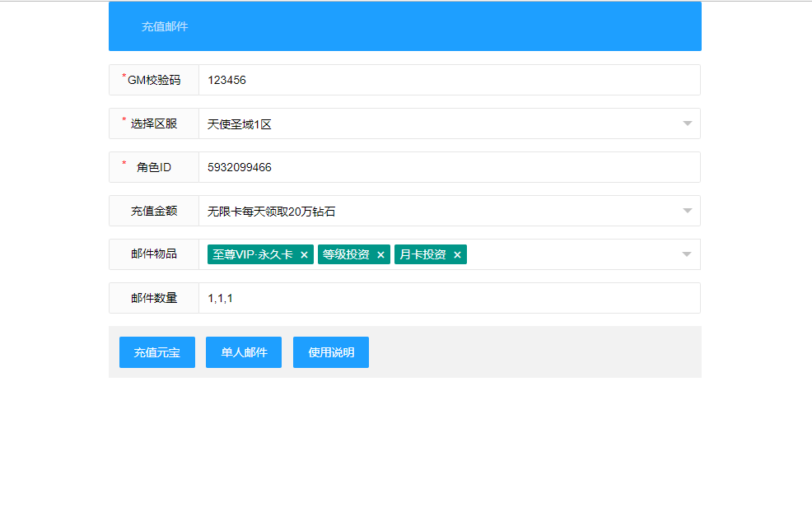This screenshot has height=512, width=812.
Task: Click the 无限卡每天领取20万钻石 selected option
Action: click(x=272, y=212)
